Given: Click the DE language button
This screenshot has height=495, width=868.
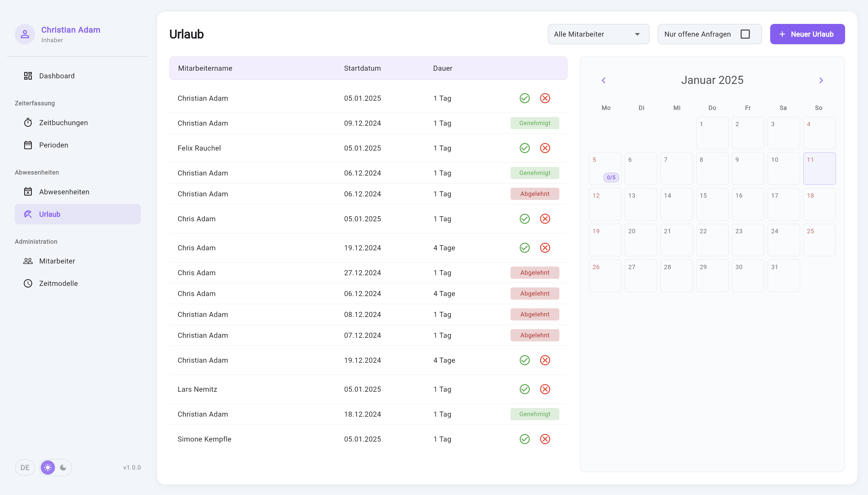Looking at the screenshot, I should pos(25,467).
